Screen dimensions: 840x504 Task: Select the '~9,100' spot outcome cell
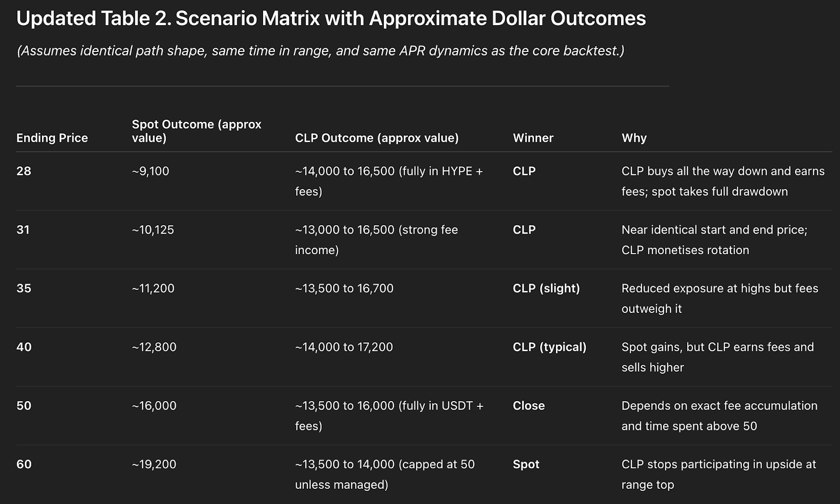pyautogui.click(x=150, y=171)
